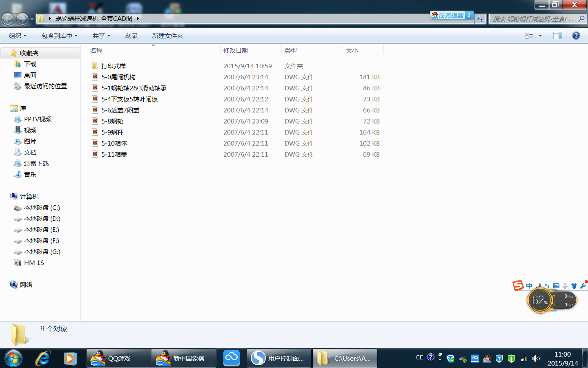Screen dimensions: 588x368
Task: Click the folder icon in the address bar
Action: 41,18
